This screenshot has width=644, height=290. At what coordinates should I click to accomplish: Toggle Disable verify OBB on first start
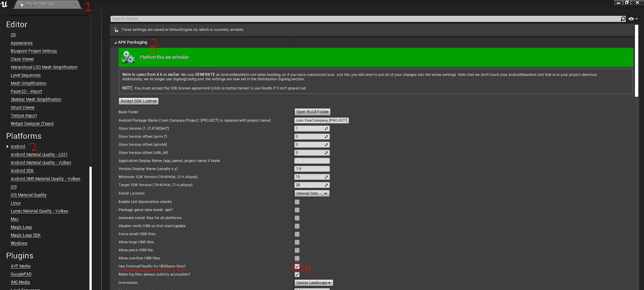(x=297, y=226)
